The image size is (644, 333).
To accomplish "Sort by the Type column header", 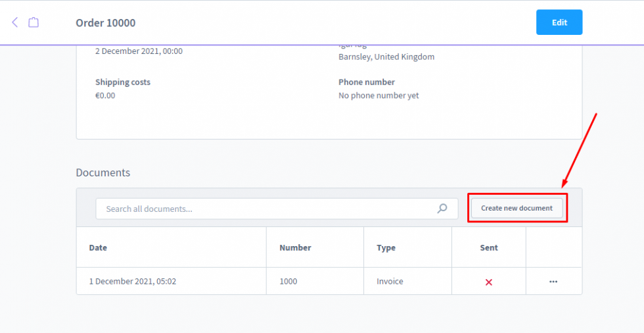I will 386,248.
